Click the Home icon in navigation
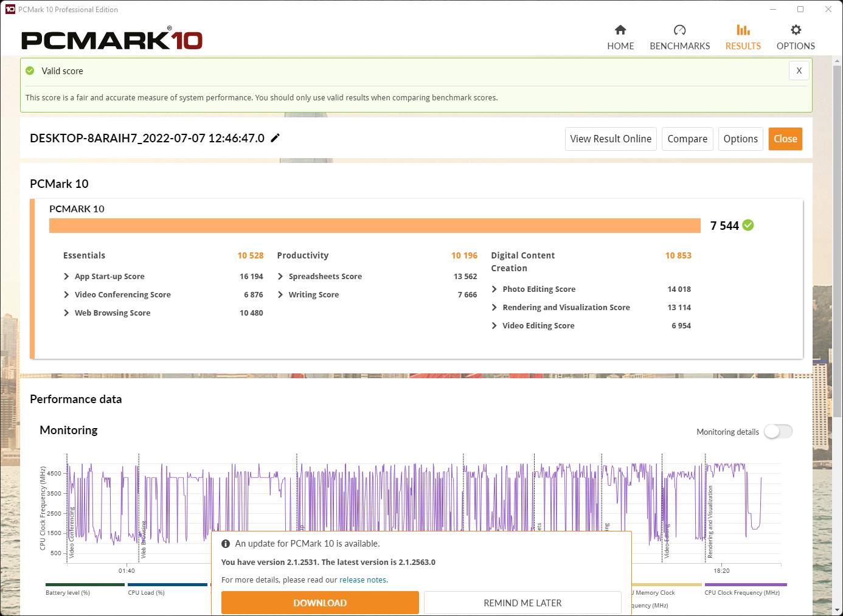The height and width of the screenshot is (616, 843). tap(620, 30)
